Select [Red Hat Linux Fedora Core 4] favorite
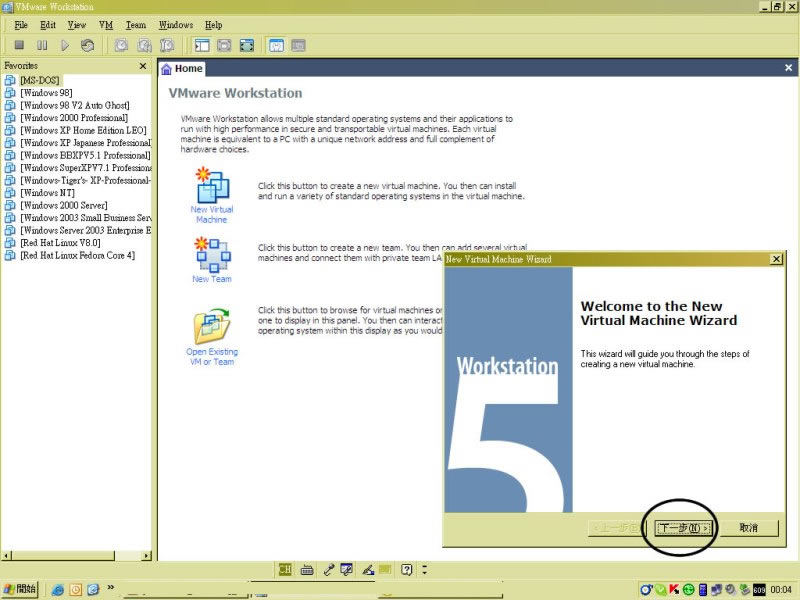 [78, 256]
